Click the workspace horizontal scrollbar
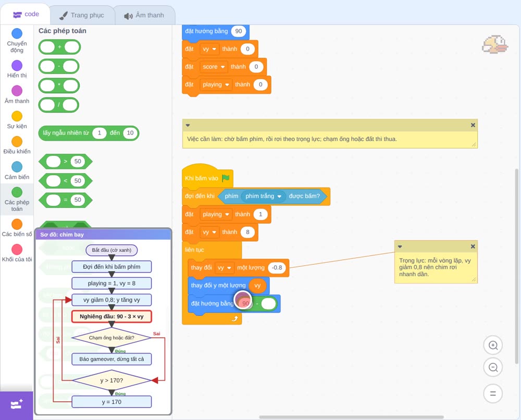 pos(352,417)
